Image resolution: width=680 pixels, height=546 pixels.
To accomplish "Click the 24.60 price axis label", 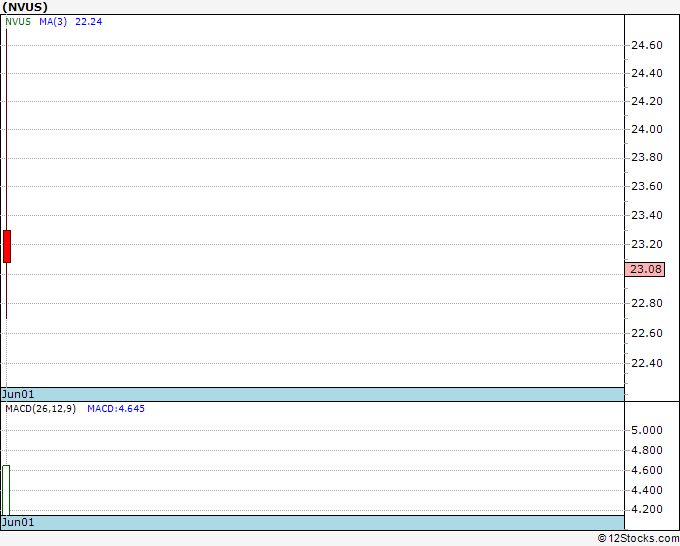I will tap(647, 45).
